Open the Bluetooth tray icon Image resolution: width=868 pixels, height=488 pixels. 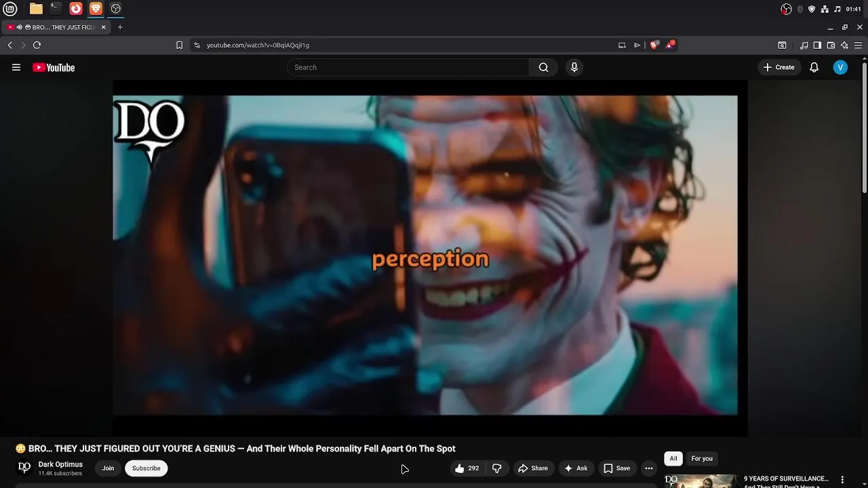(800, 9)
